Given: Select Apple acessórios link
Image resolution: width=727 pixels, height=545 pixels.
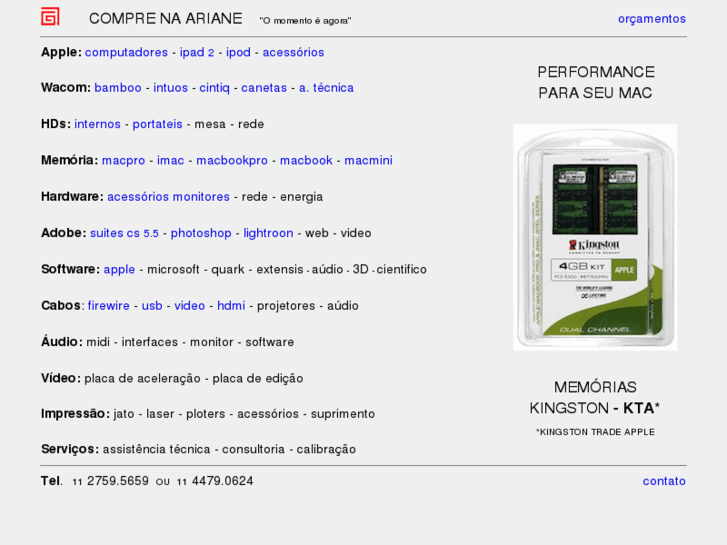Looking at the screenshot, I should (293, 52).
